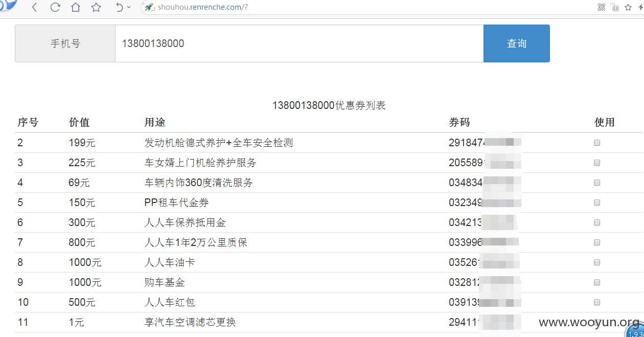Click the 手机号 label box
Viewport: 644px width, 337px height.
(x=65, y=43)
